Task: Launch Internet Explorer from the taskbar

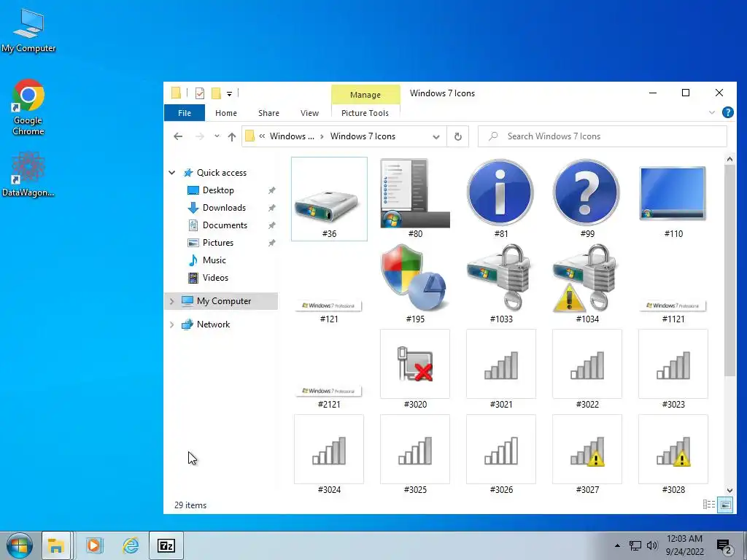Action: [131, 545]
